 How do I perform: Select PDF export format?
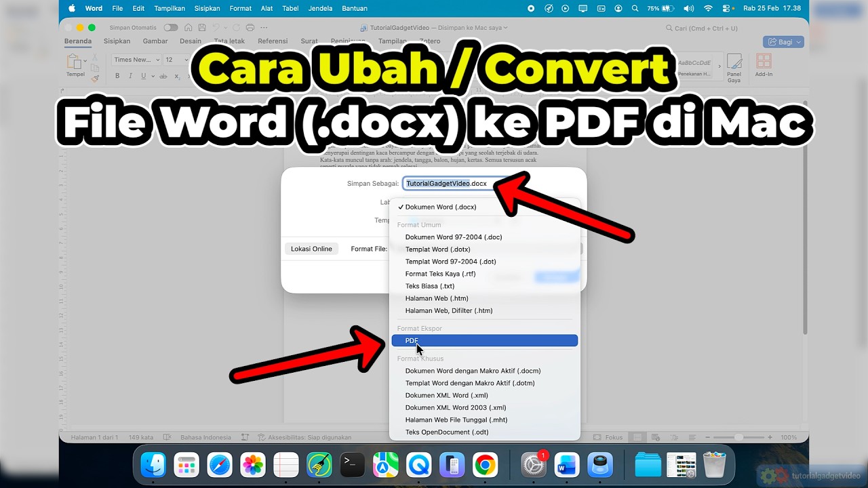point(484,341)
